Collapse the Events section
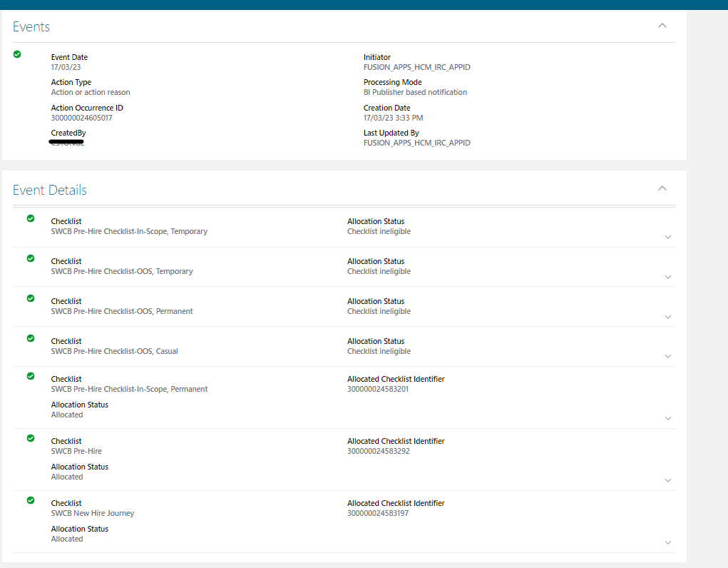Viewport: 728px width, 568px height. (662, 25)
